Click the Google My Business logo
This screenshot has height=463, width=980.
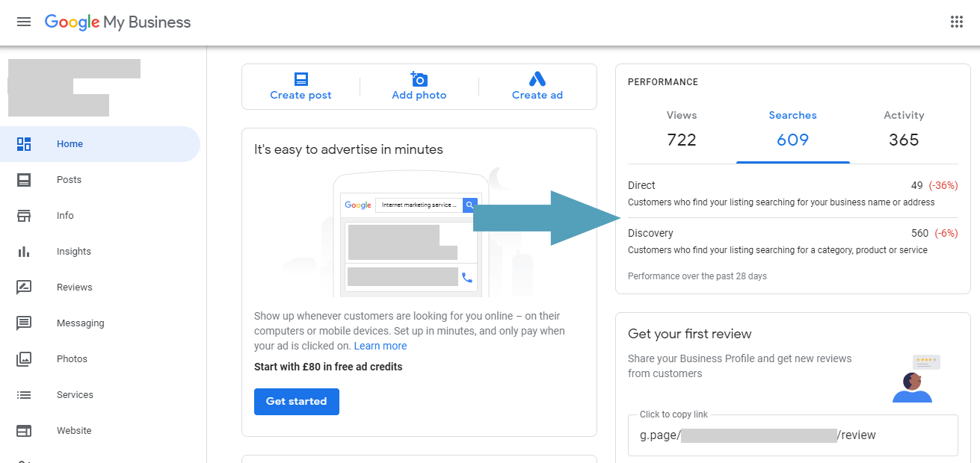click(x=117, y=22)
